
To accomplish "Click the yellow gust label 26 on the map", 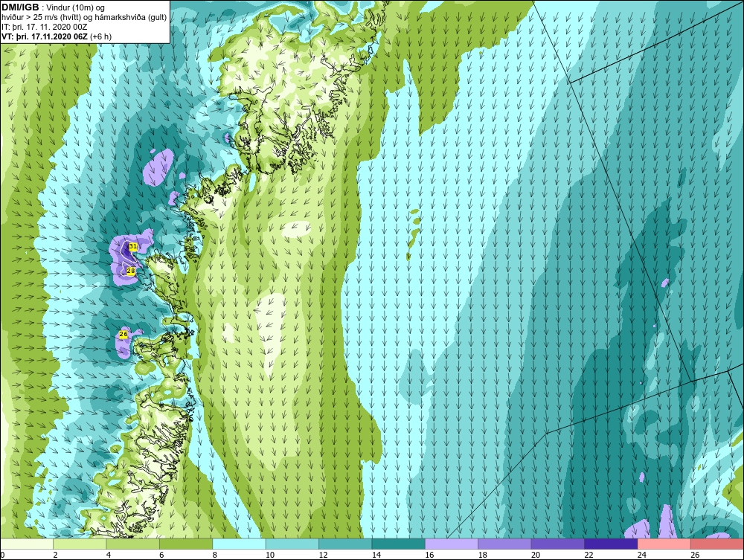I will tap(124, 335).
